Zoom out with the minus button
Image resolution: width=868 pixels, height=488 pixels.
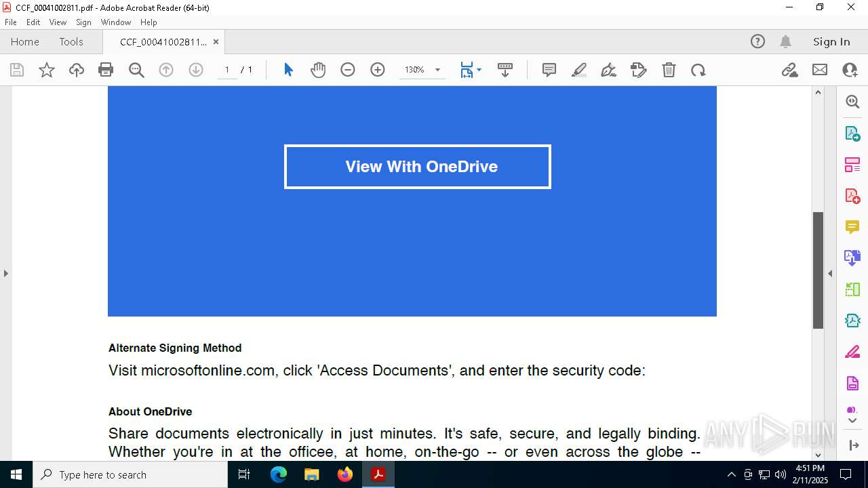pos(348,70)
